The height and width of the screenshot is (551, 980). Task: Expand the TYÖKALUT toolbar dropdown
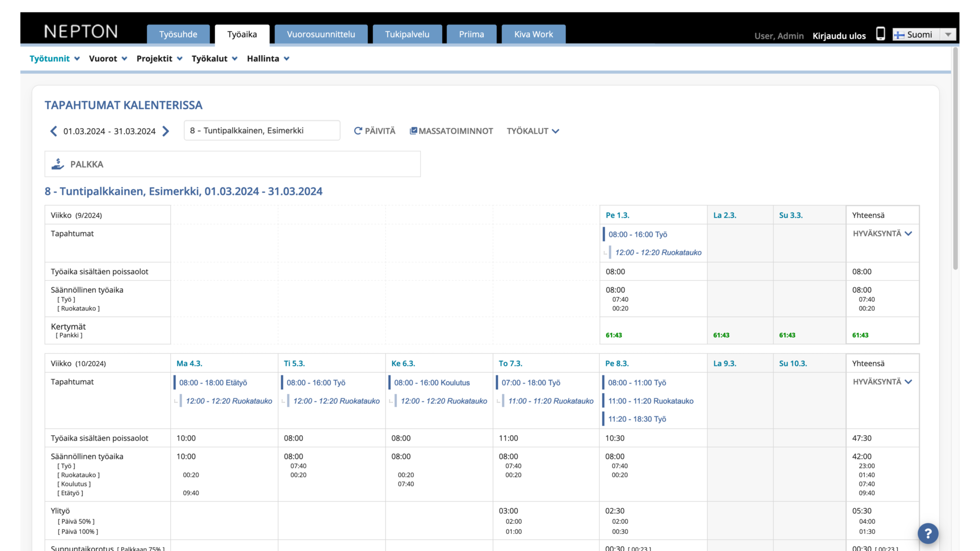point(533,131)
